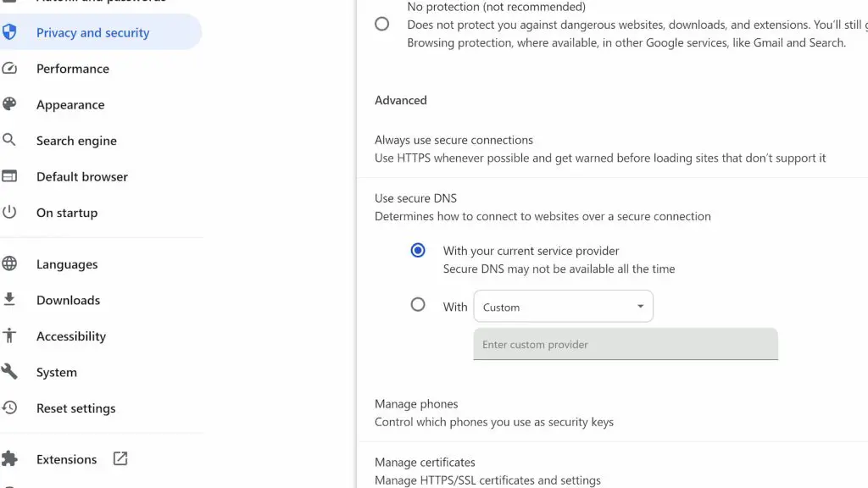Click the Performance speedometer icon

[9, 69]
